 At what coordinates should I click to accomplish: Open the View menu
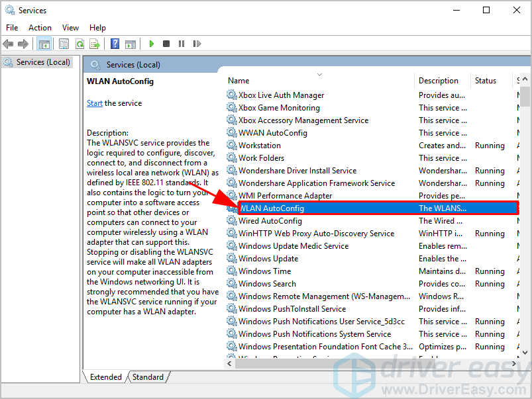70,28
